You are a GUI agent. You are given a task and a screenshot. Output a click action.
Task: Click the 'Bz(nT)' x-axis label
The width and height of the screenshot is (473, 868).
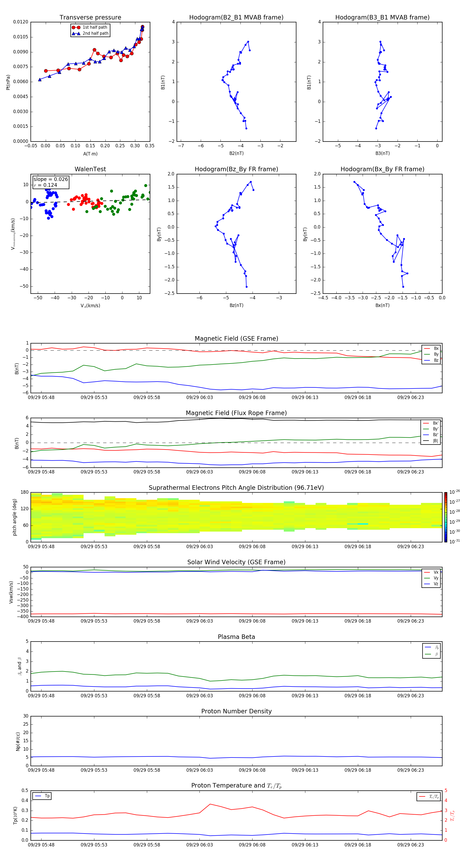click(236, 305)
